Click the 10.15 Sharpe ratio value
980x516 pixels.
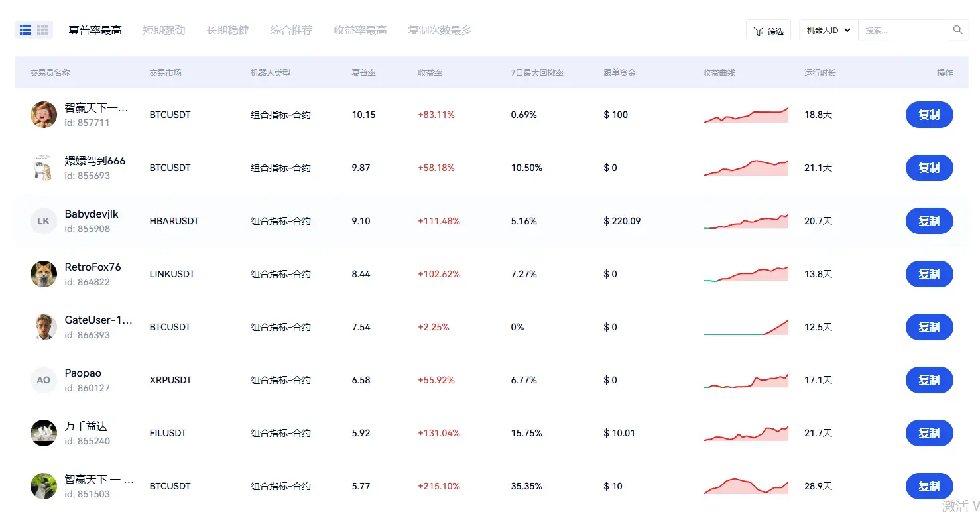click(x=363, y=115)
